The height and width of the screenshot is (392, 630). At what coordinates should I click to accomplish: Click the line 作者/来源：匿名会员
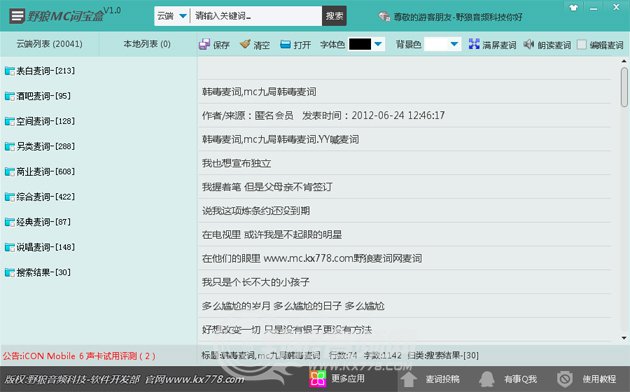(248, 116)
